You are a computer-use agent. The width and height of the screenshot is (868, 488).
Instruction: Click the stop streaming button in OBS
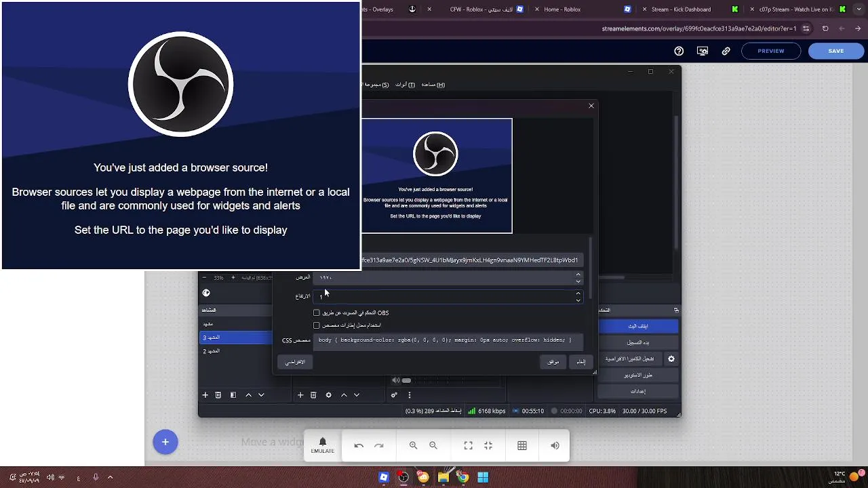(637, 326)
